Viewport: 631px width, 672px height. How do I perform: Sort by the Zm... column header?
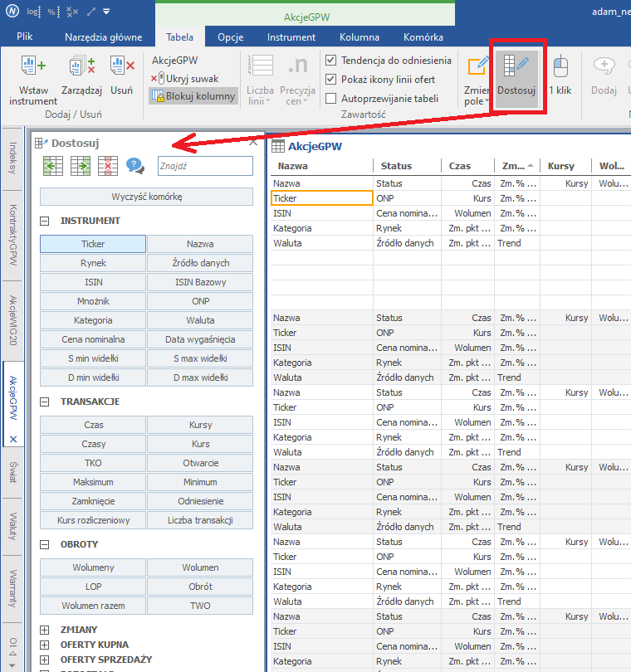tap(517, 166)
